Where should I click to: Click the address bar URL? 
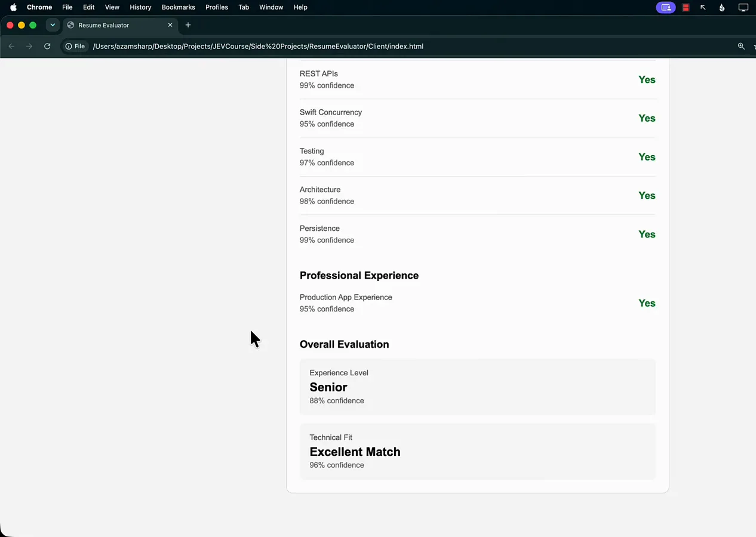click(258, 46)
